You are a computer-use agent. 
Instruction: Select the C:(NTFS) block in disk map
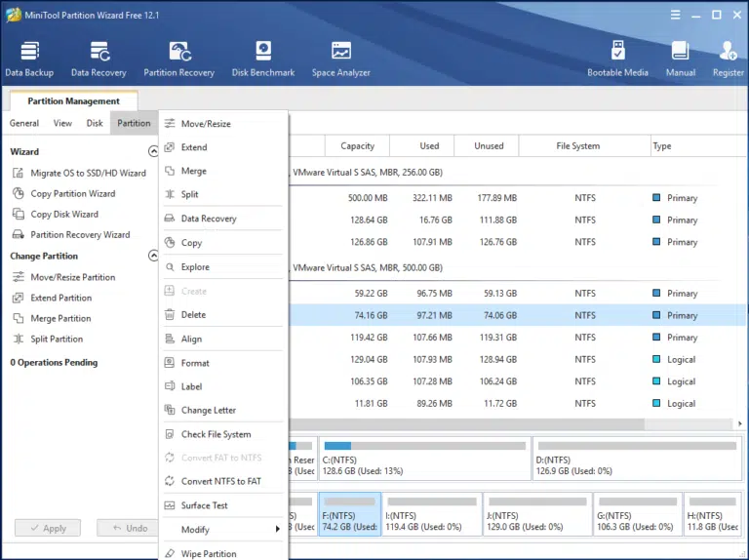(x=424, y=459)
